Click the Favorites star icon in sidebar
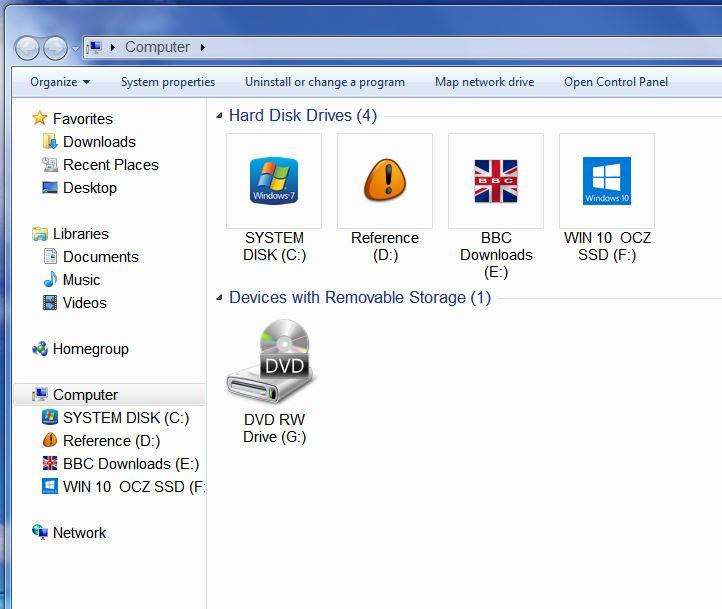The width and height of the screenshot is (722, 609). click(x=40, y=118)
